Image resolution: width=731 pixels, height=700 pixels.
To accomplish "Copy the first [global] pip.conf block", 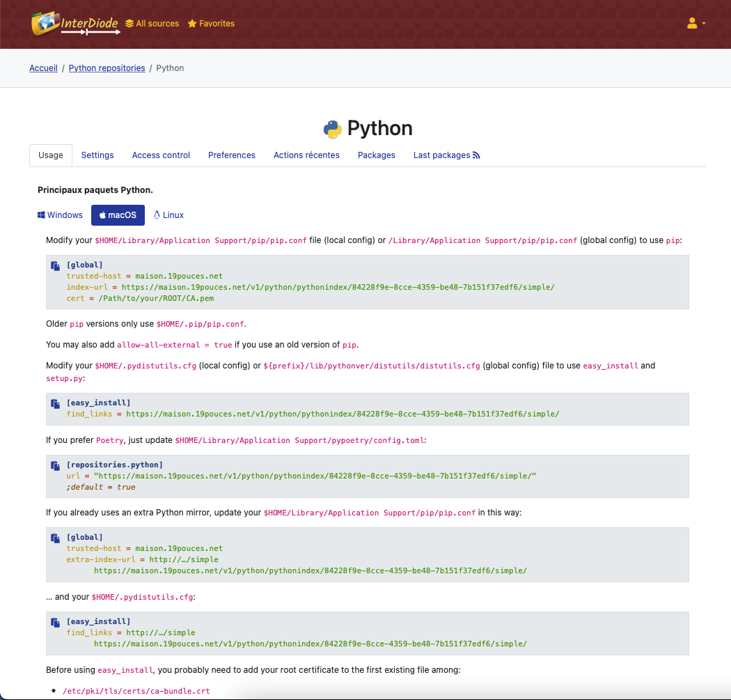I will click(55, 266).
